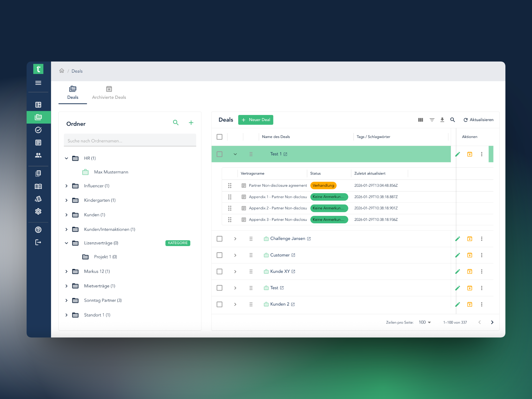Viewport: 532px width, 399px height.
Task: Open the three-dot menu for Kunde XY
Action: (482, 272)
